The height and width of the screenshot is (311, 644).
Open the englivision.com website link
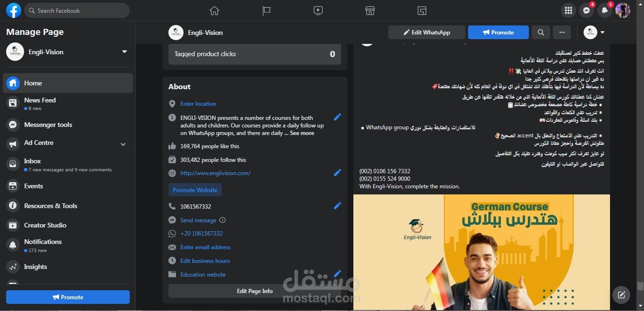click(x=215, y=173)
